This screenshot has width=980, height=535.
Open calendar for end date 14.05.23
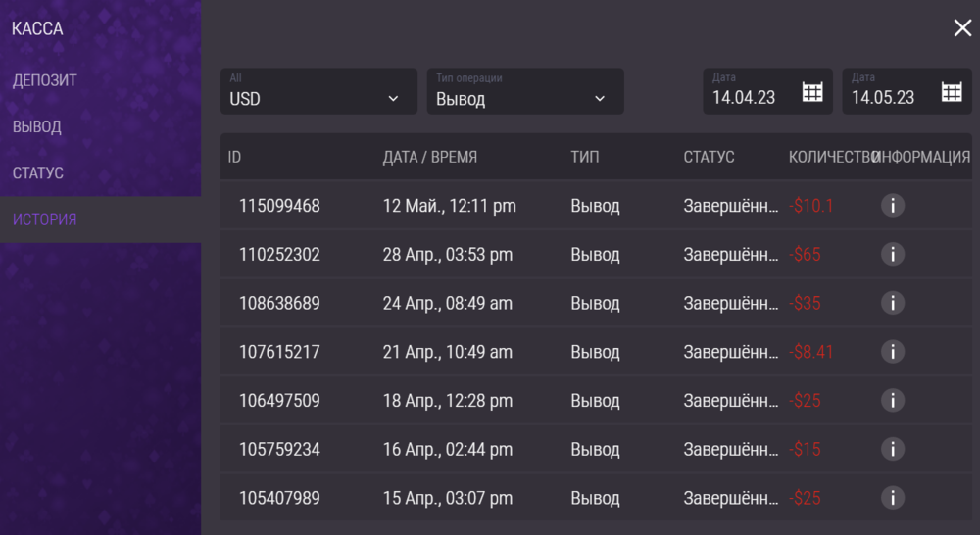(x=952, y=92)
